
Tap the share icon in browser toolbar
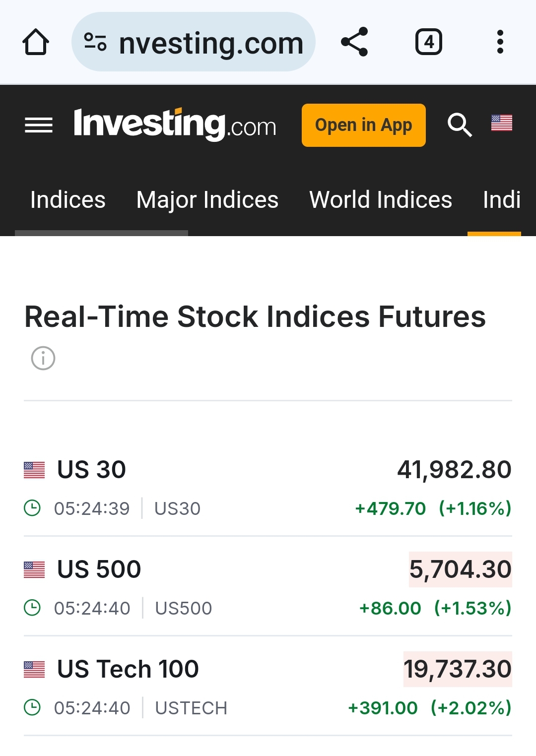(x=354, y=42)
